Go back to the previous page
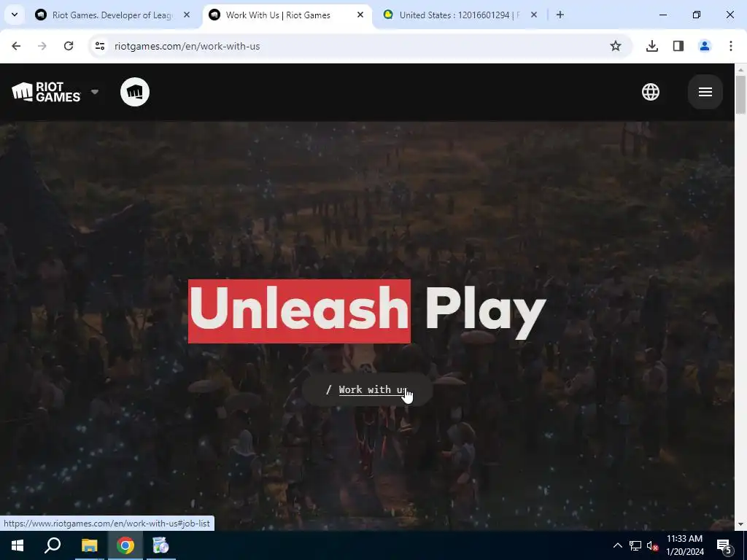This screenshot has width=747, height=560. tap(16, 46)
